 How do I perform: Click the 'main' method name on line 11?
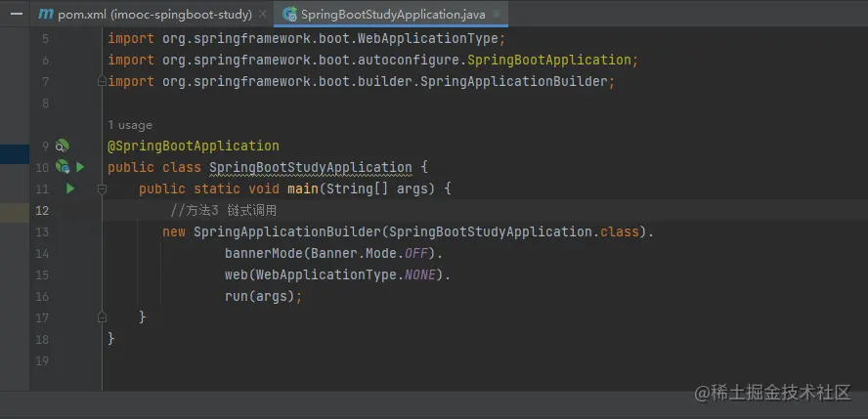(302, 189)
